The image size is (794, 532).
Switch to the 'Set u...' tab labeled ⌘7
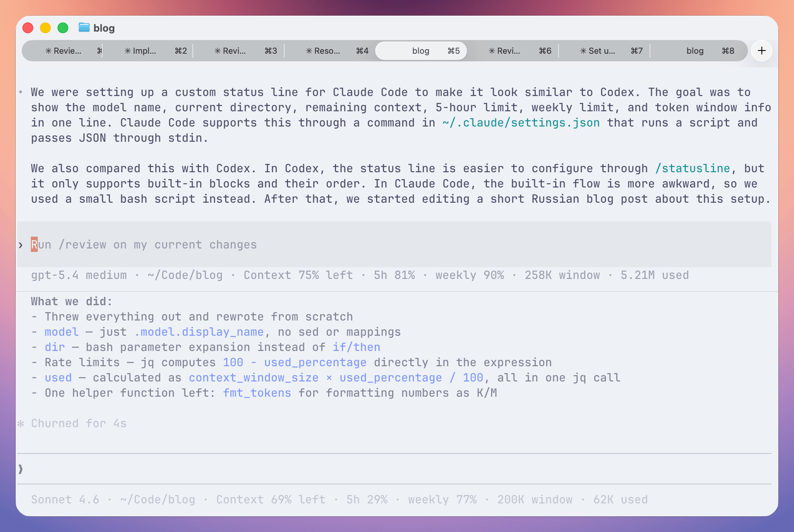[x=604, y=51]
